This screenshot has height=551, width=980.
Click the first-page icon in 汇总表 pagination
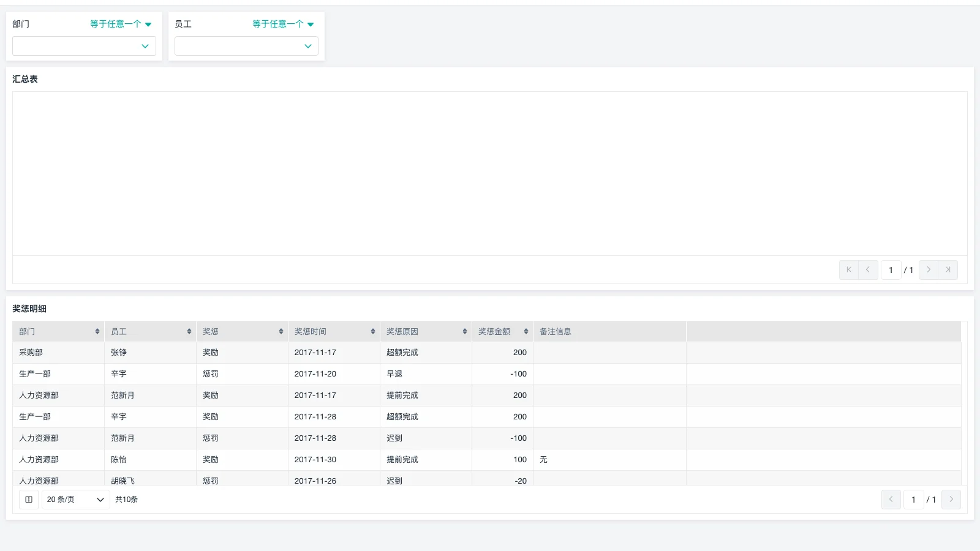click(848, 269)
